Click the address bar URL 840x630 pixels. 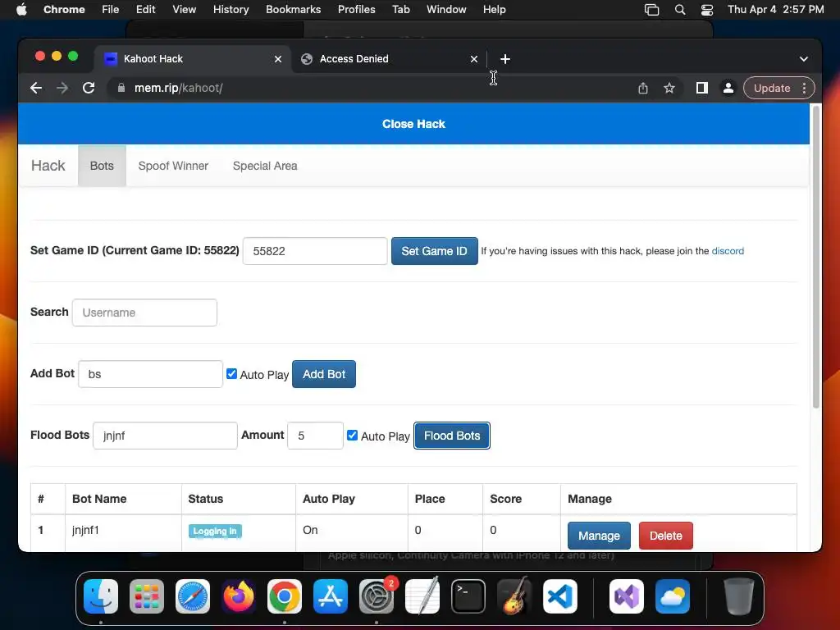pos(178,88)
